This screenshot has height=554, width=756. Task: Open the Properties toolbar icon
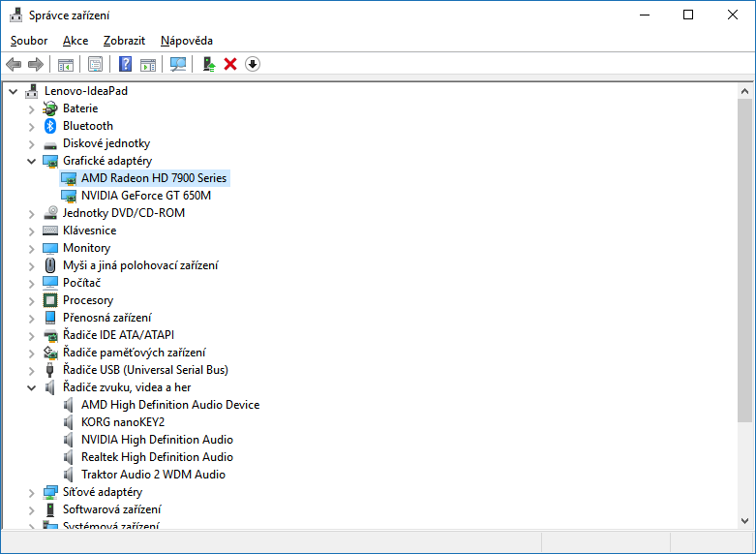point(95,64)
